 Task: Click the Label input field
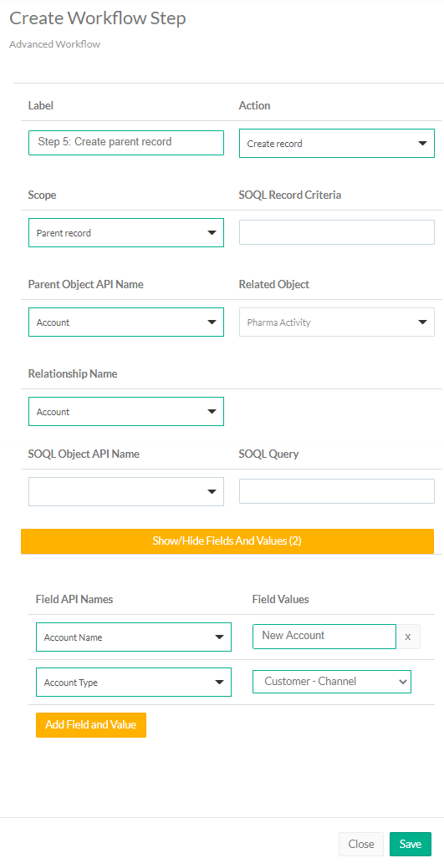125,142
